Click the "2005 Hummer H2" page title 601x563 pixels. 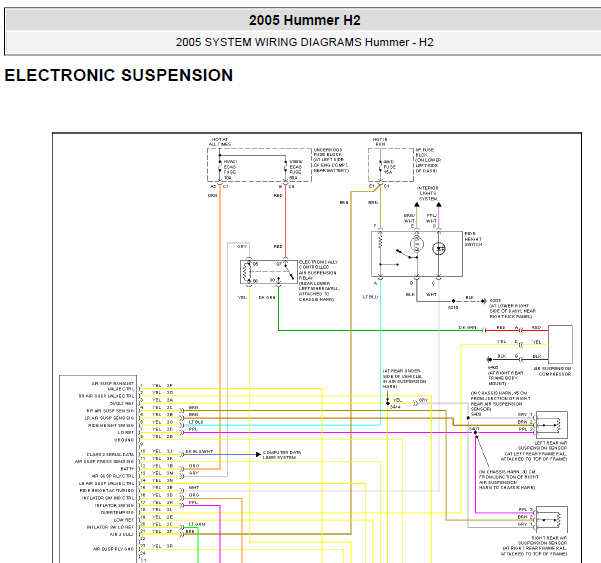[x=305, y=20]
